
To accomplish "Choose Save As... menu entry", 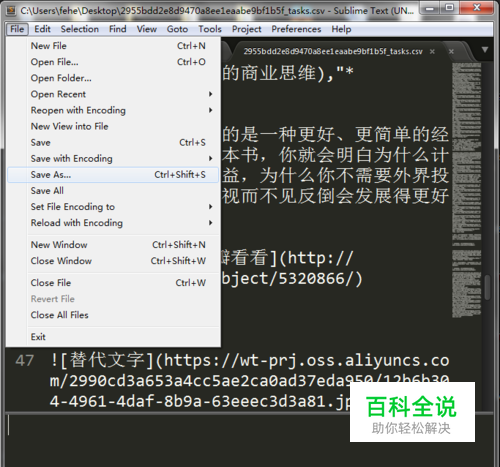I will click(113, 175).
